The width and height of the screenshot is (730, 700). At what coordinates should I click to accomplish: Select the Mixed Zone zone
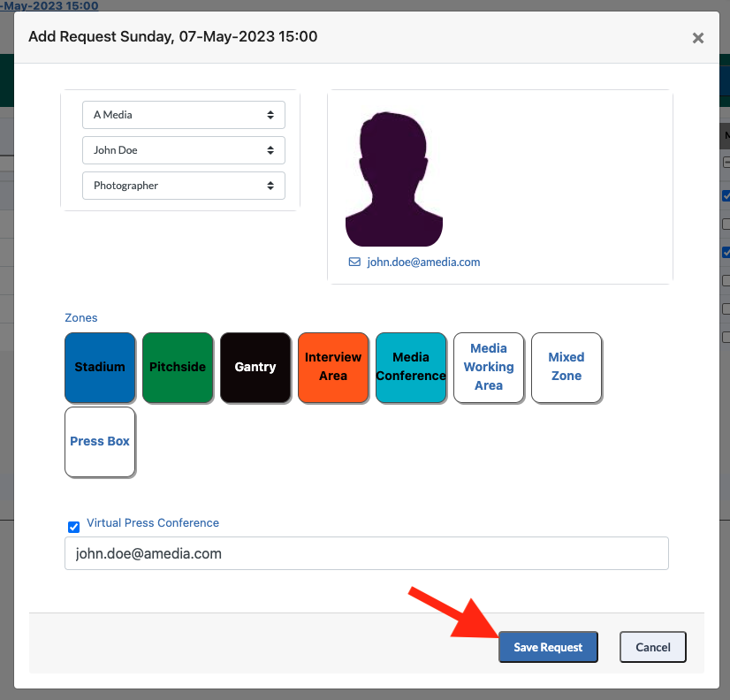567,368
